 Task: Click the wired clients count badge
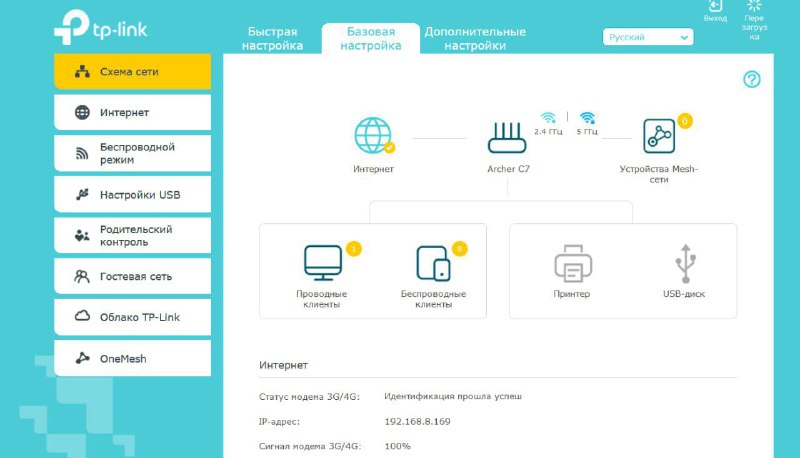(354, 249)
